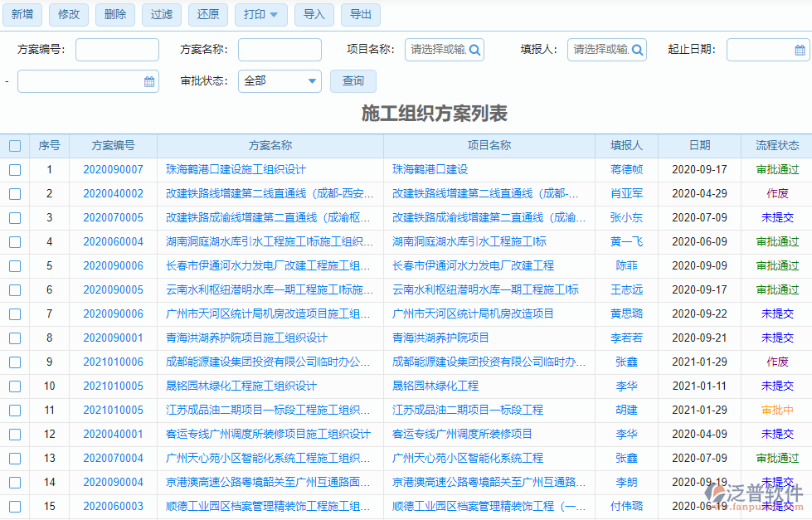Screen dimensions: 812x520
Task: Click the 导入 (Import) button
Action: click(x=314, y=15)
